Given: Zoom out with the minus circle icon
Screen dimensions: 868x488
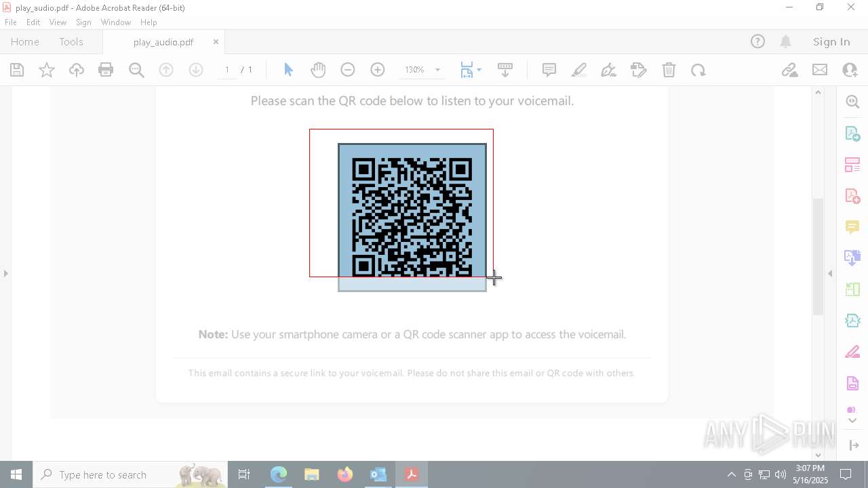Looking at the screenshot, I should coord(348,70).
